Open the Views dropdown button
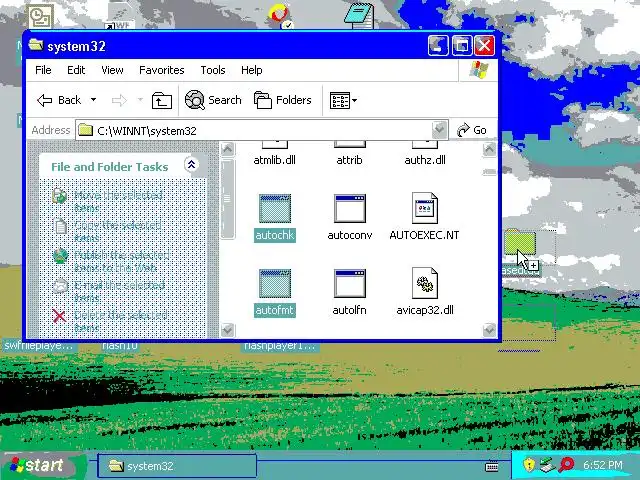Screen dimensions: 640x480 click(x=343, y=100)
